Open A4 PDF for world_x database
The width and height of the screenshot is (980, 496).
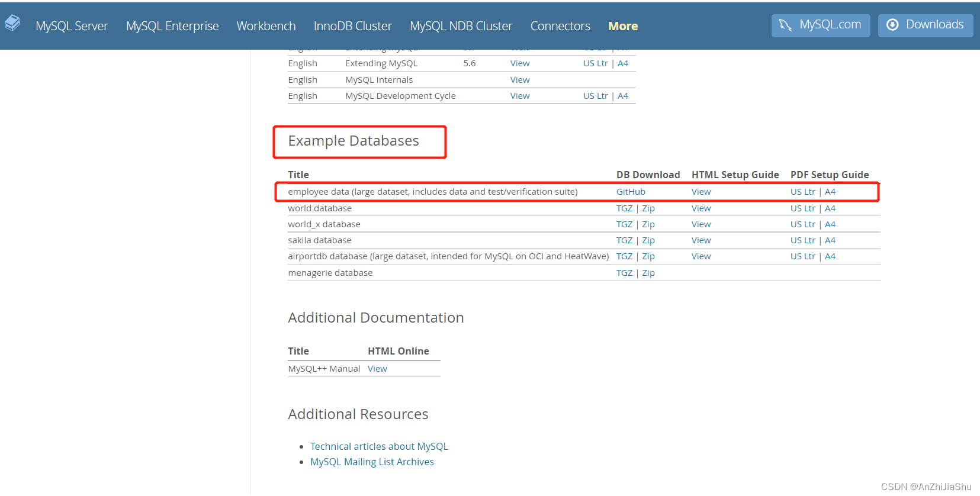pos(830,224)
